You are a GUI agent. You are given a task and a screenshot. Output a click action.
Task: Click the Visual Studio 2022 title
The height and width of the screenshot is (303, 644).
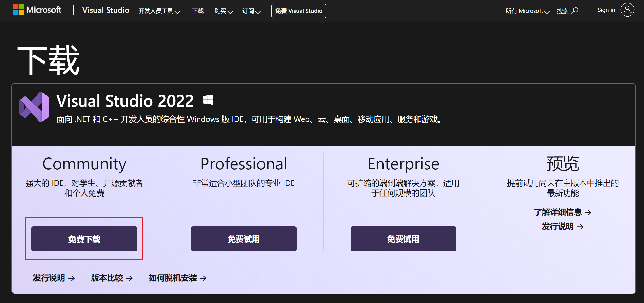125,101
